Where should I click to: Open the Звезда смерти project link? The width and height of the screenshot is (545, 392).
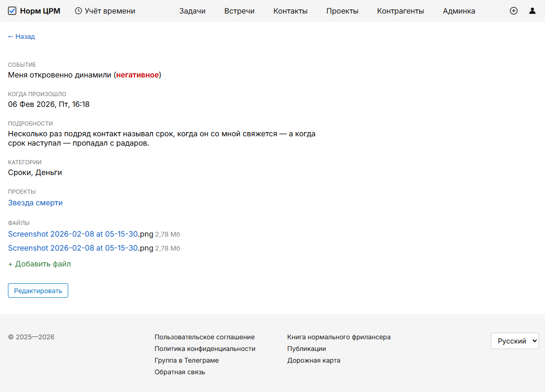(35, 203)
